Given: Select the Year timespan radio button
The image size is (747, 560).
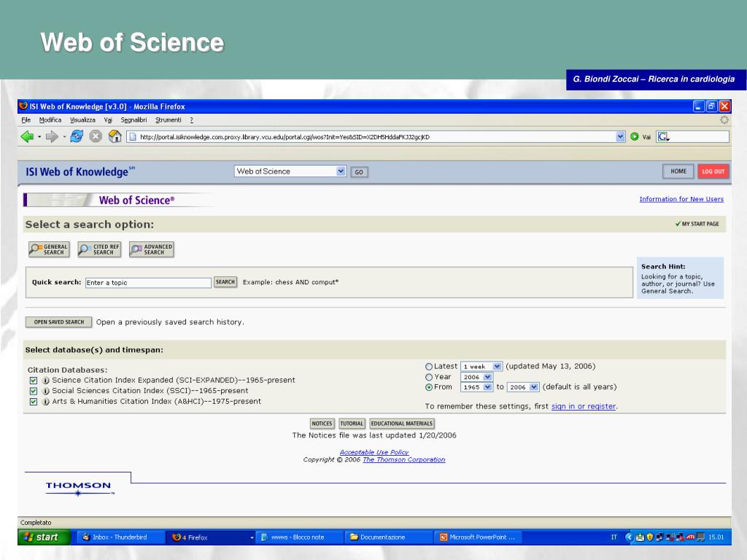Looking at the screenshot, I should point(429,377).
